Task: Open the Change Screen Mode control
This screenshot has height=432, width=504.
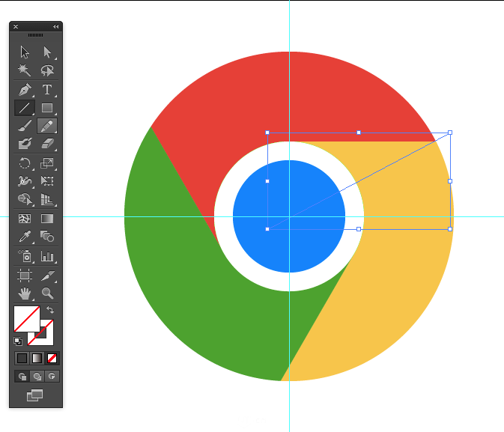Action: point(34,395)
